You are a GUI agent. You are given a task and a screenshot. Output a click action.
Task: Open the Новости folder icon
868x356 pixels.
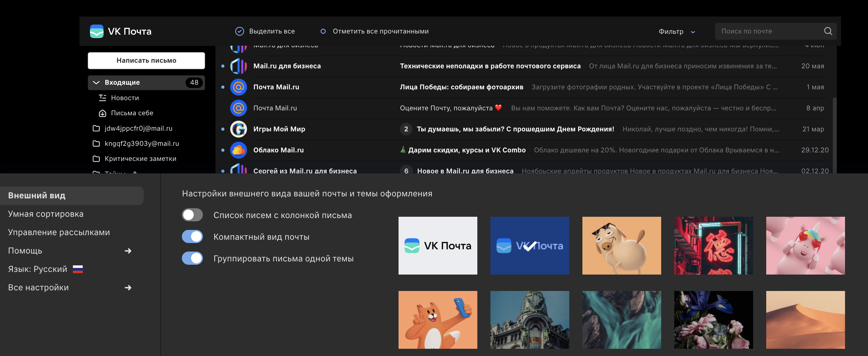pyautogui.click(x=102, y=98)
